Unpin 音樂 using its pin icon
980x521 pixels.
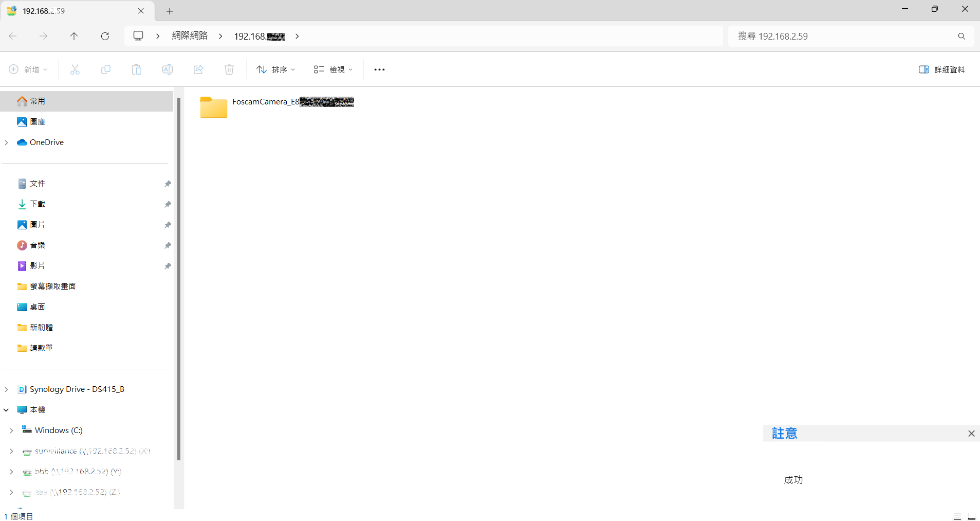[168, 245]
